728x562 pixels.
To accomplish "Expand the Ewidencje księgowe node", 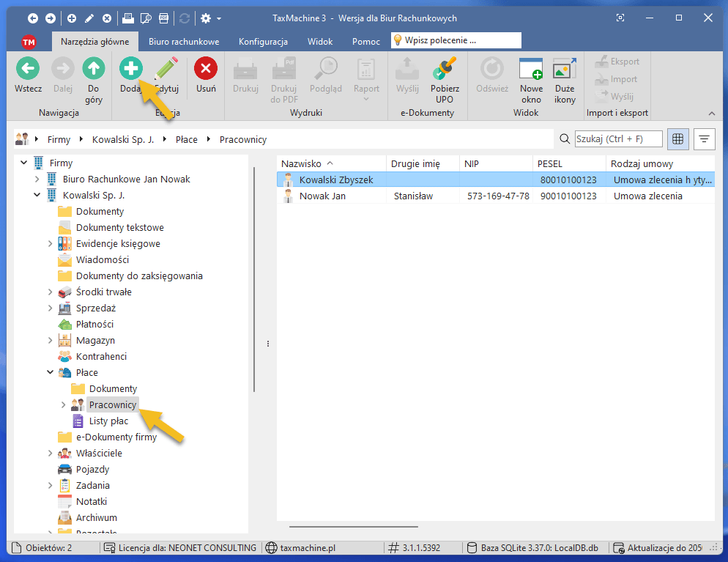I will pyautogui.click(x=50, y=243).
